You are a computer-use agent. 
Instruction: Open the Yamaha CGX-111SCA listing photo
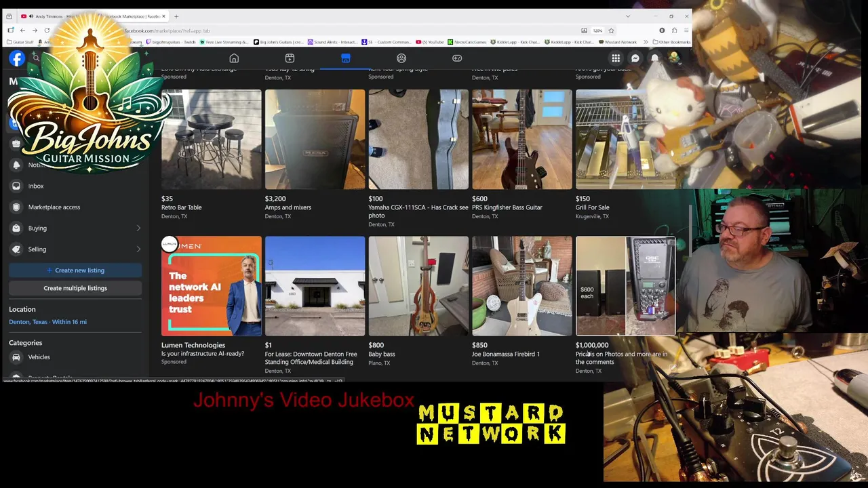(x=418, y=140)
